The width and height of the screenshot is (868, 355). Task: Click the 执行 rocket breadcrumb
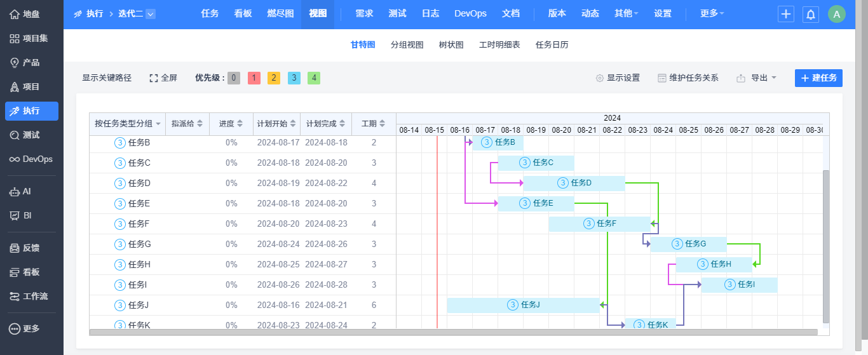(x=88, y=14)
